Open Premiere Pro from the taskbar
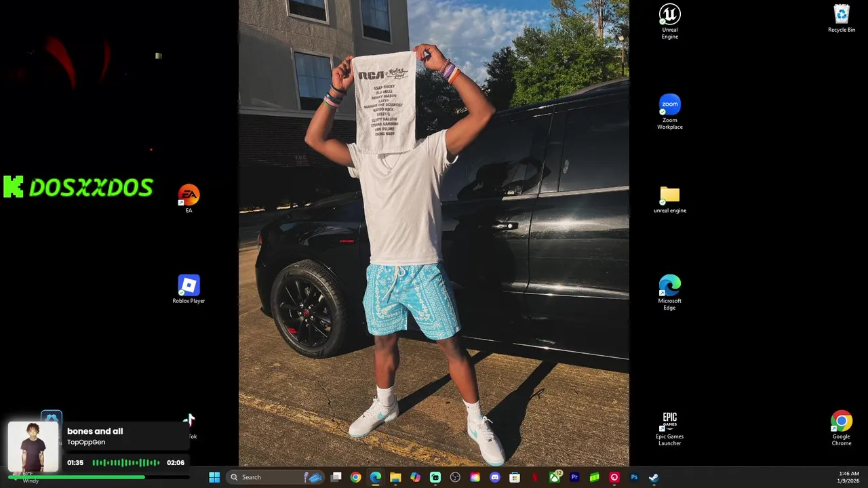The height and width of the screenshot is (488, 868). tap(574, 477)
